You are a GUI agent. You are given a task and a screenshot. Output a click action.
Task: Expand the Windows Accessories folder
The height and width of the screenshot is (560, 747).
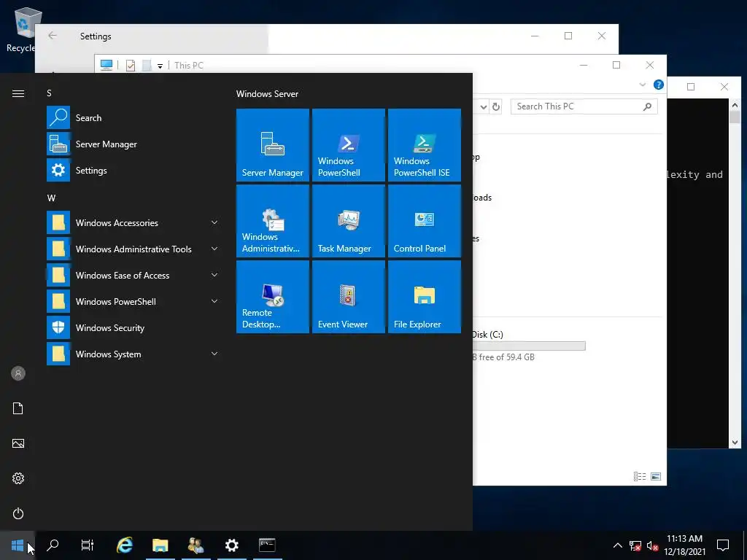point(133,222)
